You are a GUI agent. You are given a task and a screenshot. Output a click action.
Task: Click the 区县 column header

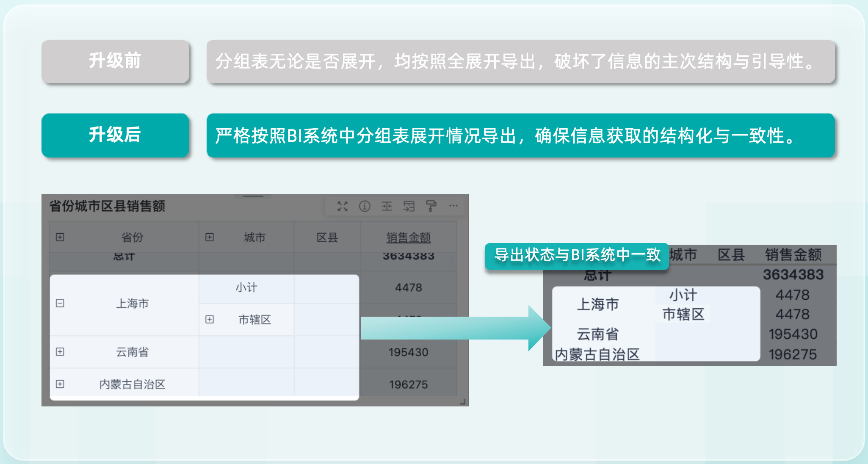click(x=327, y=238)
